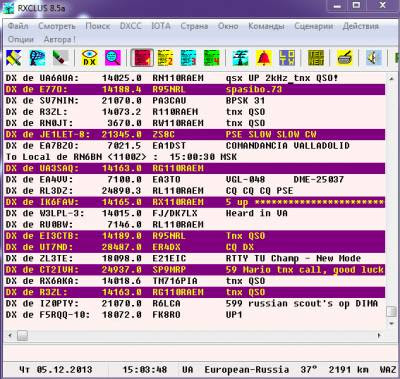Select the EA4VV spot EA3TO row

[x=195, y=180]
